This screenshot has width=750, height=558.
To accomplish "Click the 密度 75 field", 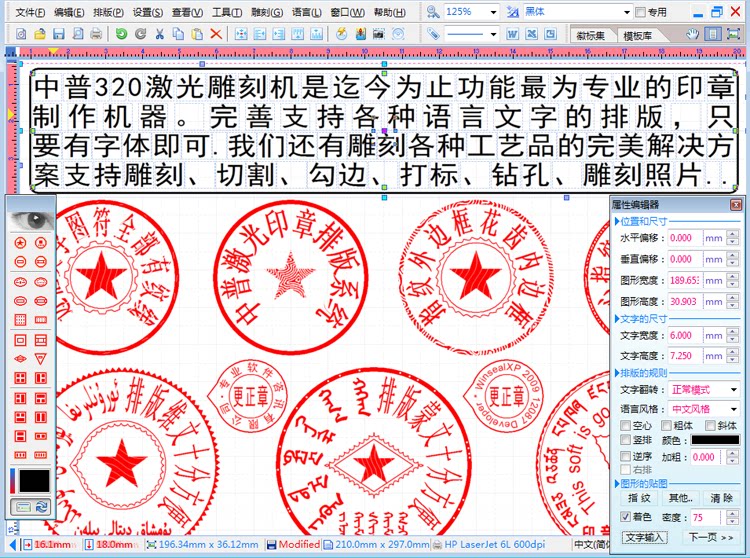I will (x=705, y=517).
